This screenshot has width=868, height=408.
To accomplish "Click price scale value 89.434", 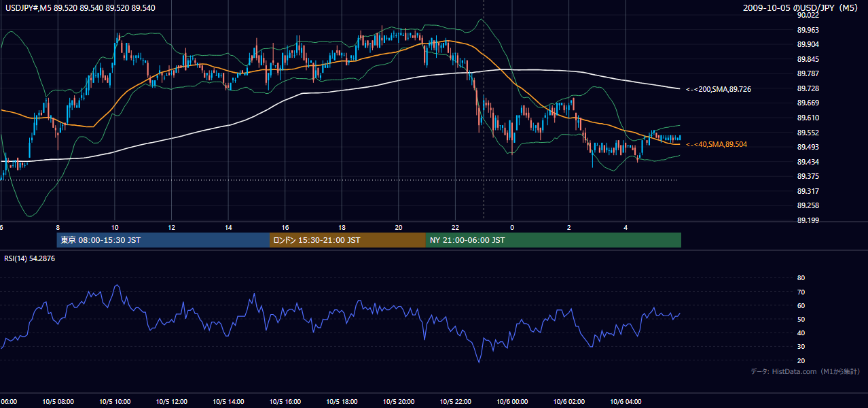I will pyautogui.click(x=808, y=162).
